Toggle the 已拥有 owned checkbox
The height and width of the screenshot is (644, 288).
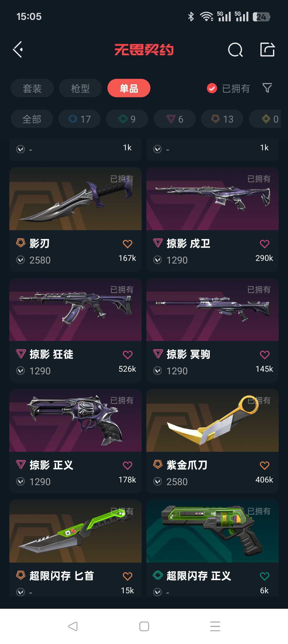tap(212, 88)
